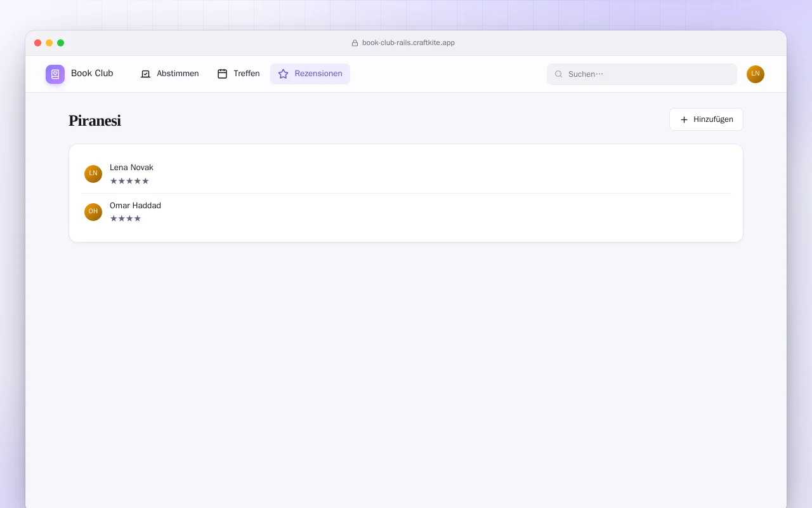
Task: Click Lena Novak's LN avatar in review list
Action: (x=93, y=174)
